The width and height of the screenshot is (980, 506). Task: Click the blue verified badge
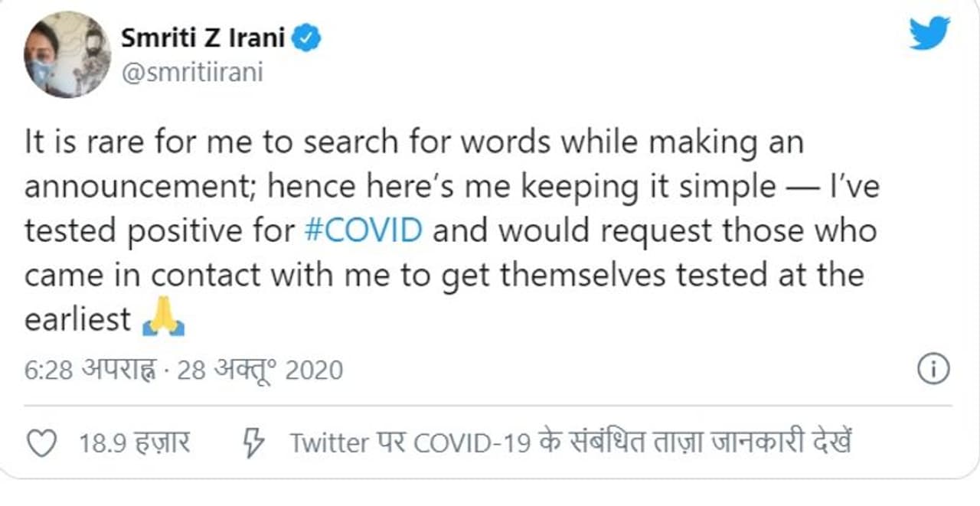[x=307, y=38]
